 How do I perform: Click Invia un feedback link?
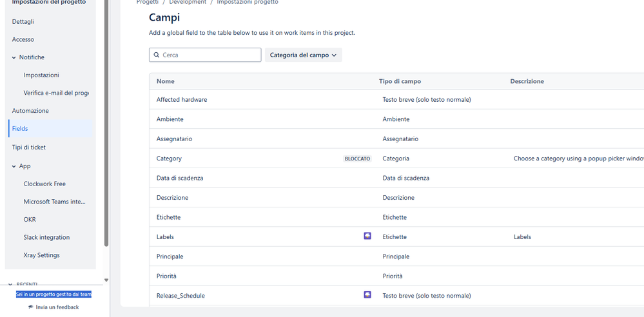[57, 307]
